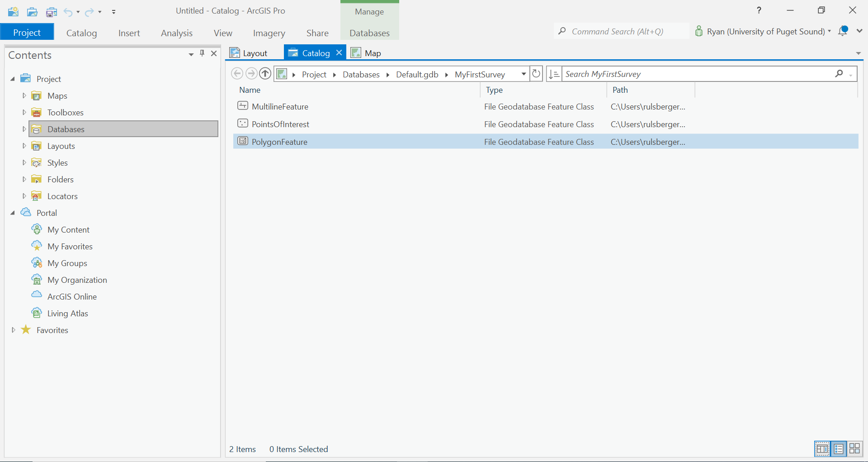Open the path location dropdown
868x462 pixels.
[523, 74]
